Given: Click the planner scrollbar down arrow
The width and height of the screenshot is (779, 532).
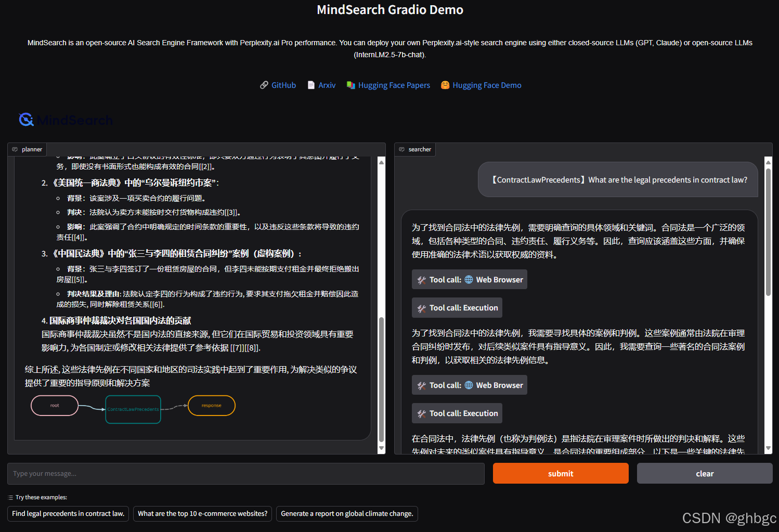Looking at the screenshot, I should (381, 448).
